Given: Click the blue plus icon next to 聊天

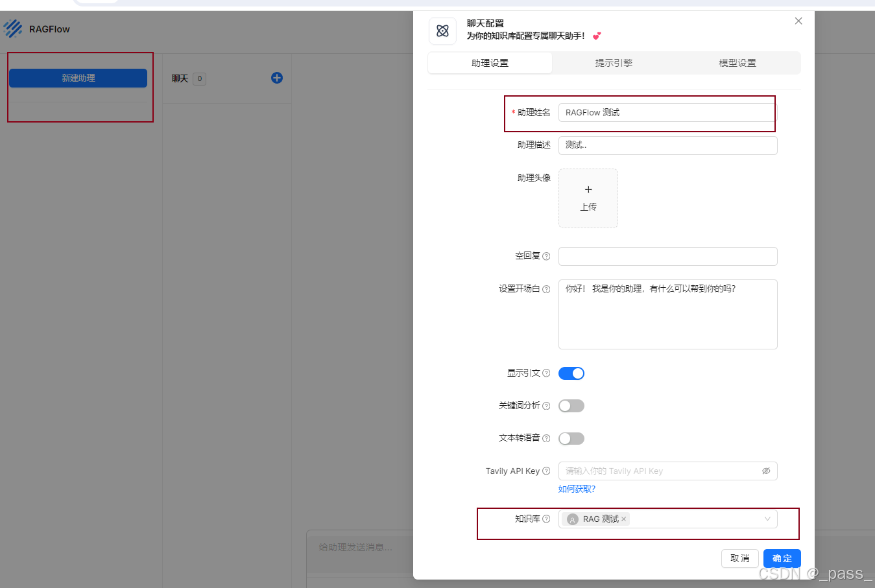Looking at the screenshot, I should 277,78.
